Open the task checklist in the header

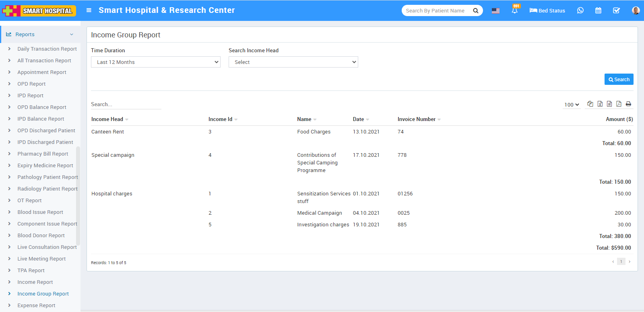tap(616, 10)
